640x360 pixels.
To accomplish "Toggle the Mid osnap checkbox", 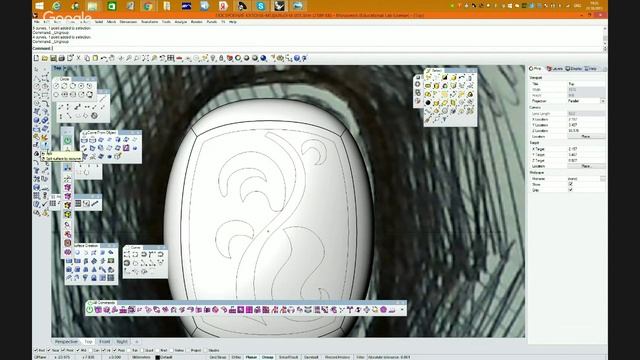I will coord(78,350).
